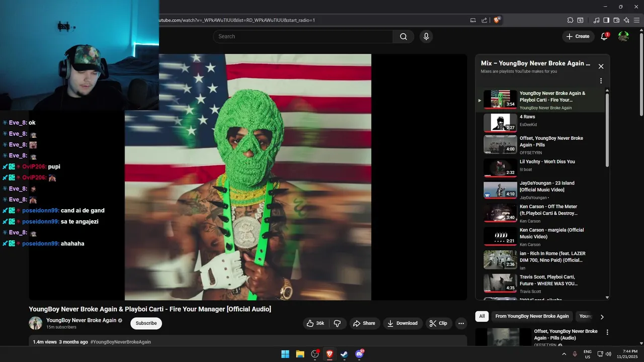Click the 'Fire Your Manager [Official Audio]' video title

pyautogui.click(x=150, y=309)
